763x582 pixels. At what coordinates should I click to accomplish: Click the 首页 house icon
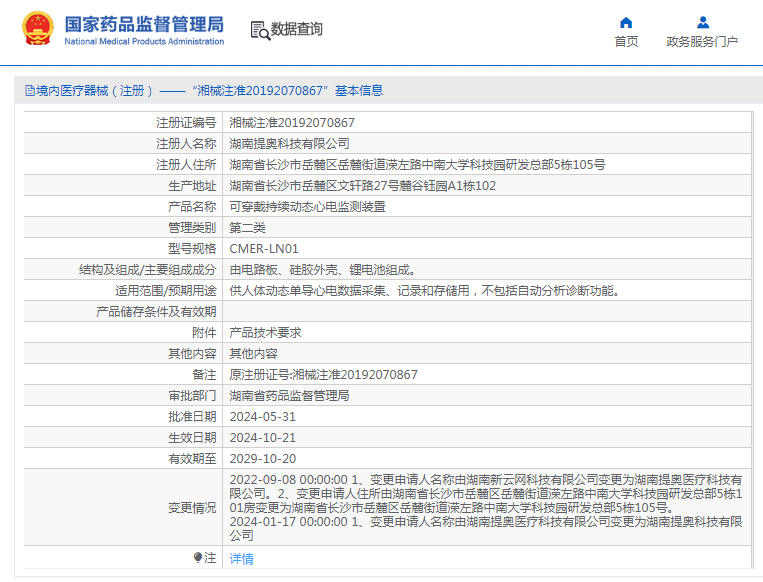[x=626, y=22]
